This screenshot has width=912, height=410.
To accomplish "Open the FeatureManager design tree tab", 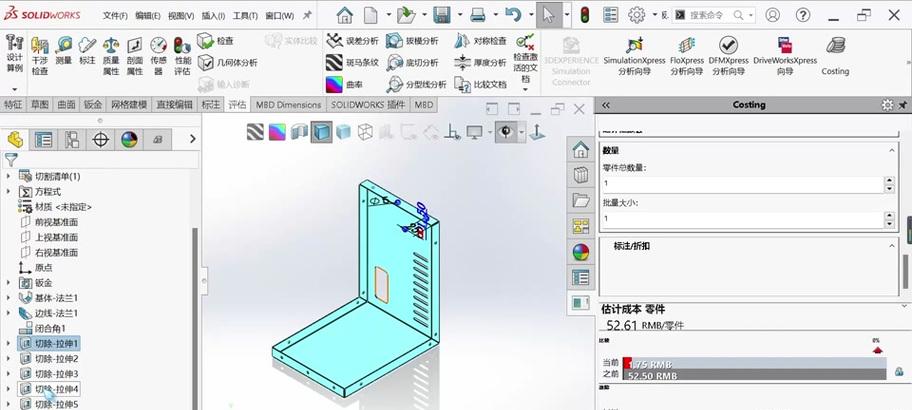I will (x=15, y=139).
